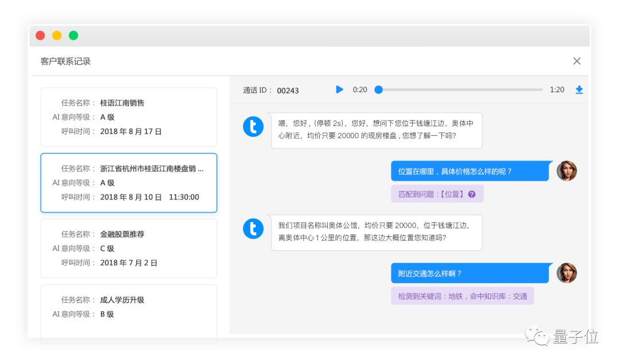Viewport: 619px width, 364px height.
Task: Select the 浙江省杭州市桂语江南楼盘销 record
Action: click(x=129, y=183)
